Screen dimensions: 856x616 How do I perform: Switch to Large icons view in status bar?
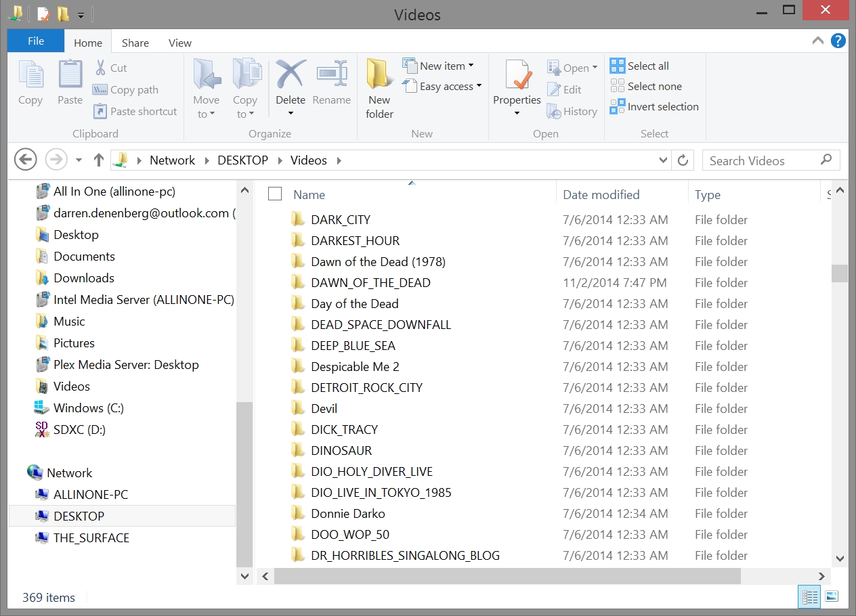click(x=832, y=597)
